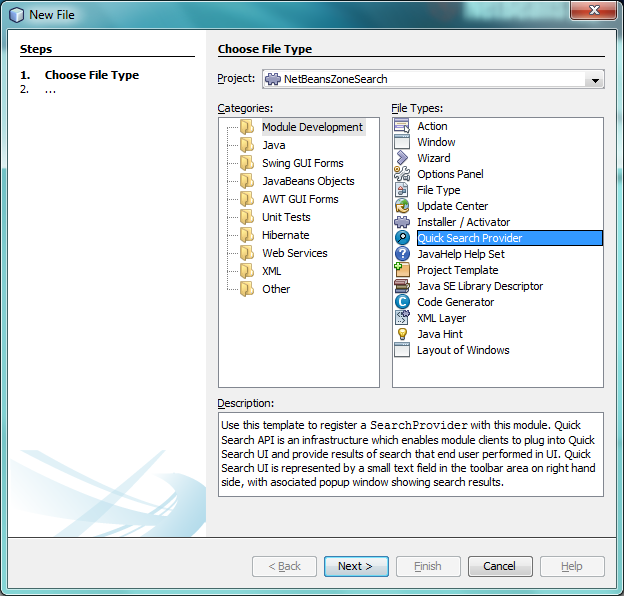
Task: Select the Layout of Windows icon
Action: [402, 350]
